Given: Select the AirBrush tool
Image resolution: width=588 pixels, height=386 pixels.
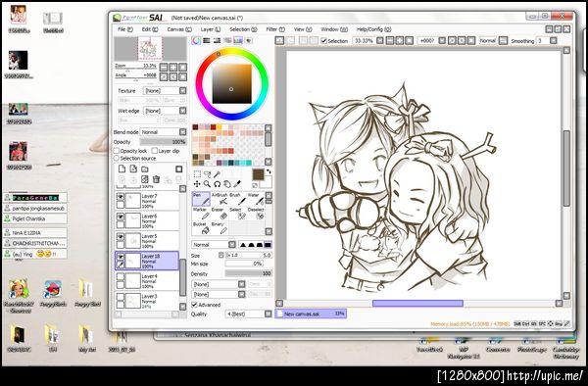Looking at the screenshot, I should pyautogui.click(x=220, y=199).
